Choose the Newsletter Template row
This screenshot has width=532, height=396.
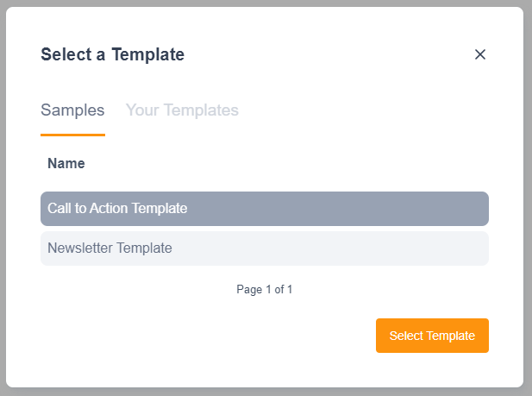(x=264, y=248)
